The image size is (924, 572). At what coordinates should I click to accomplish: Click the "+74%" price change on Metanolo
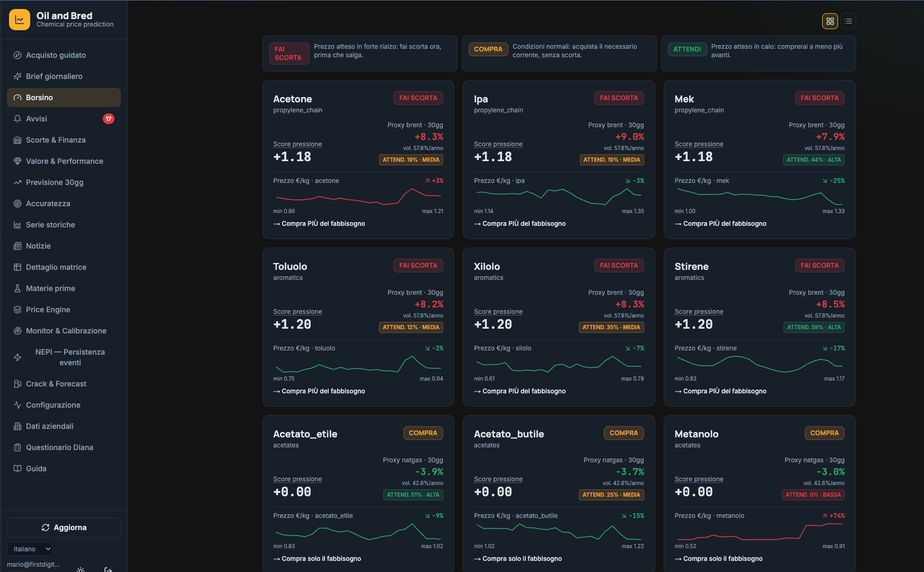(x=834, y=516)
